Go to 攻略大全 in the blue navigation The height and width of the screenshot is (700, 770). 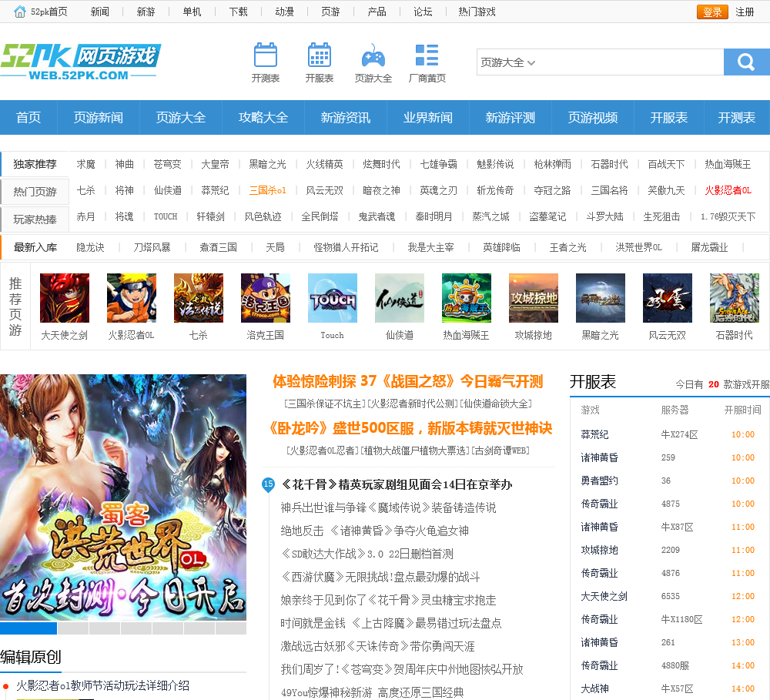point(263,117)
